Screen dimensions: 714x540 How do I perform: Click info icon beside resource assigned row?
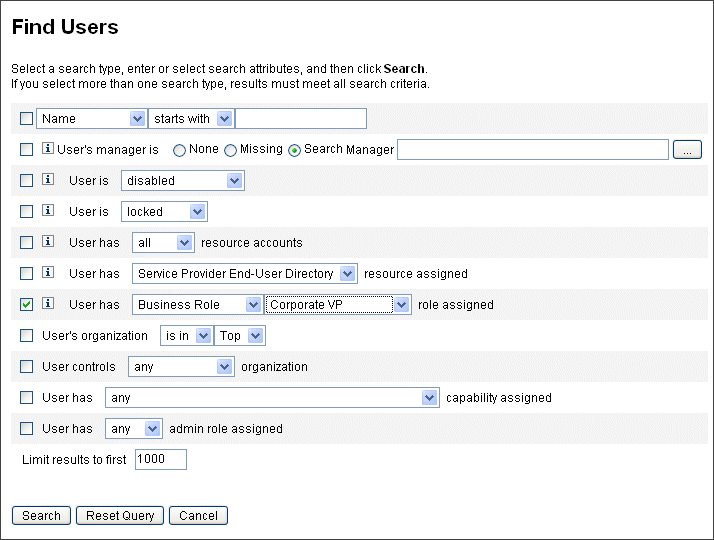pos(47,274)
